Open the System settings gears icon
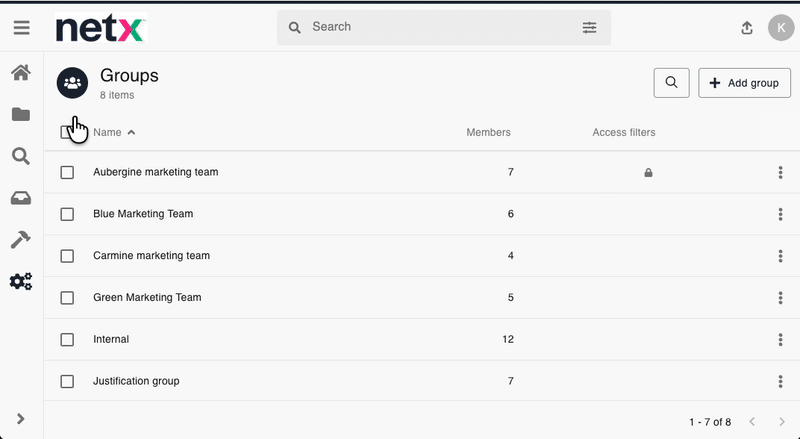This screenshot has height=439, width=800. coord(21,282)
